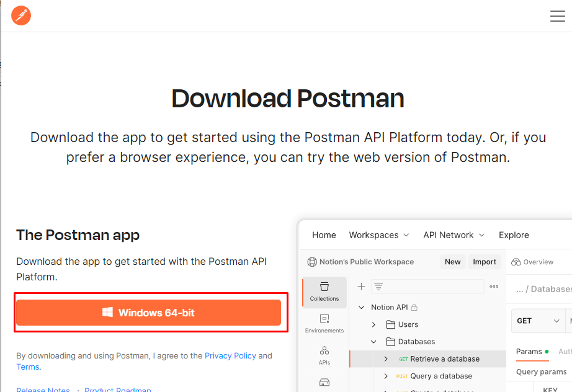Open the Release Notes link
This screenshot has width=572, height=392.
[x=43, y=390]
